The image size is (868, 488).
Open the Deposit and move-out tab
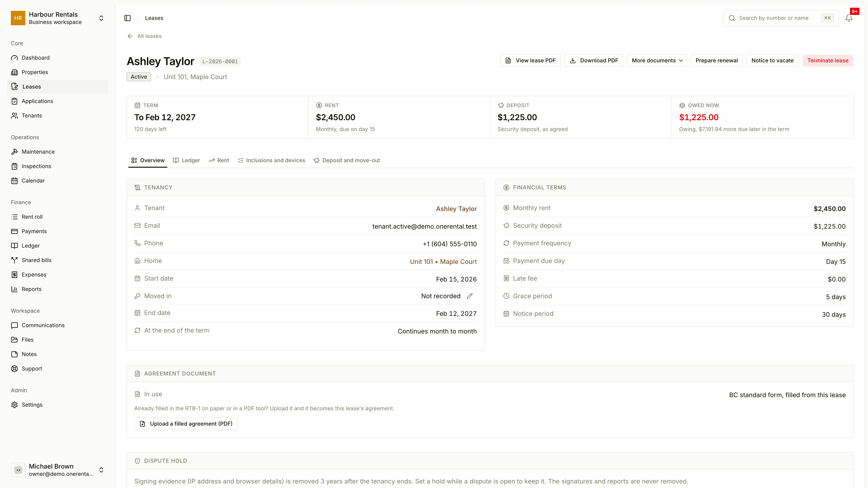click(347, 161)
